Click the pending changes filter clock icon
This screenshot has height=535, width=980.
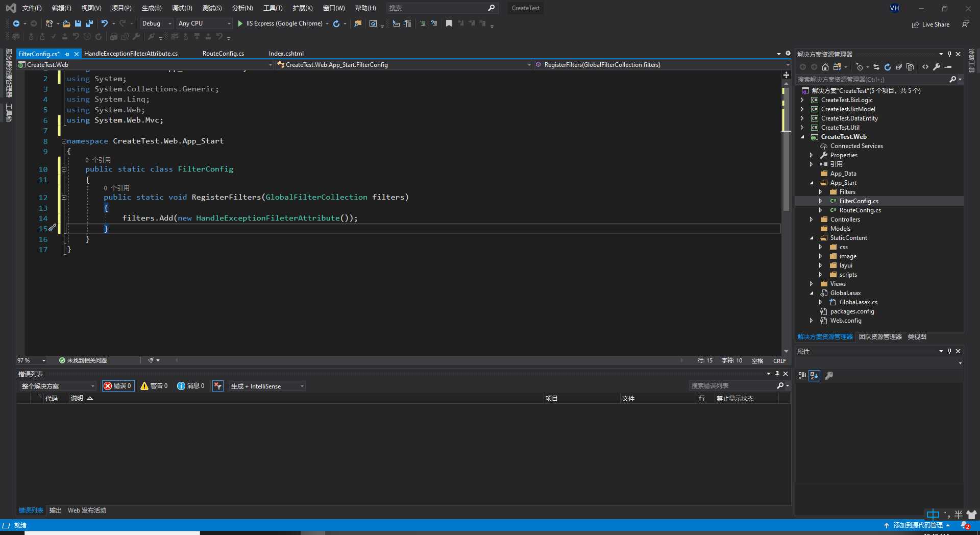[860, 67]
